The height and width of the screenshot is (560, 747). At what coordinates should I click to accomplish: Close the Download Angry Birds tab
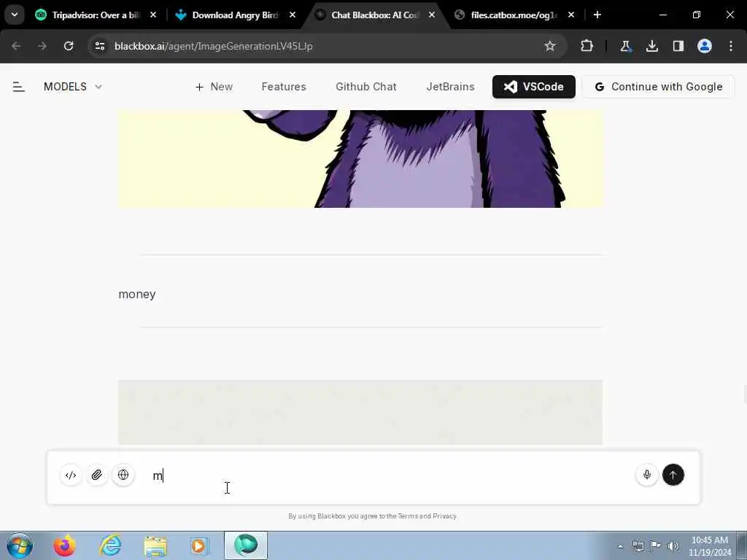coord(293,15)
